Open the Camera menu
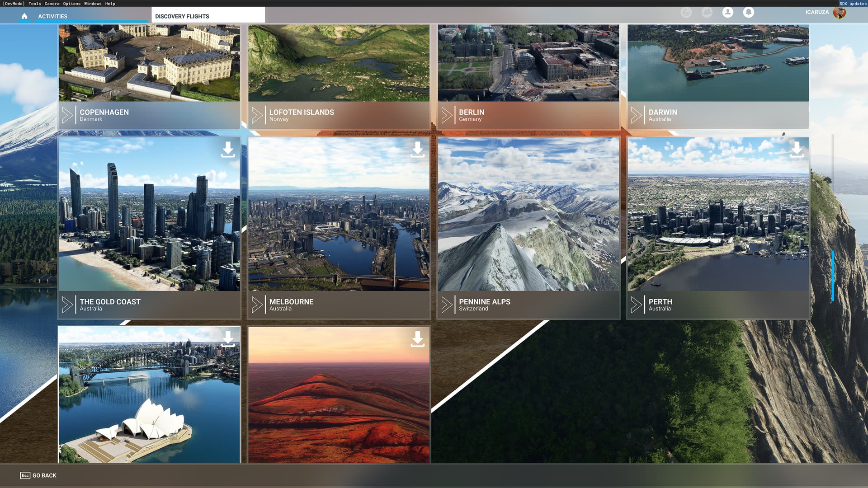This screenshot has height=488, width=868. pyautogui.click(x=52, y=3)
